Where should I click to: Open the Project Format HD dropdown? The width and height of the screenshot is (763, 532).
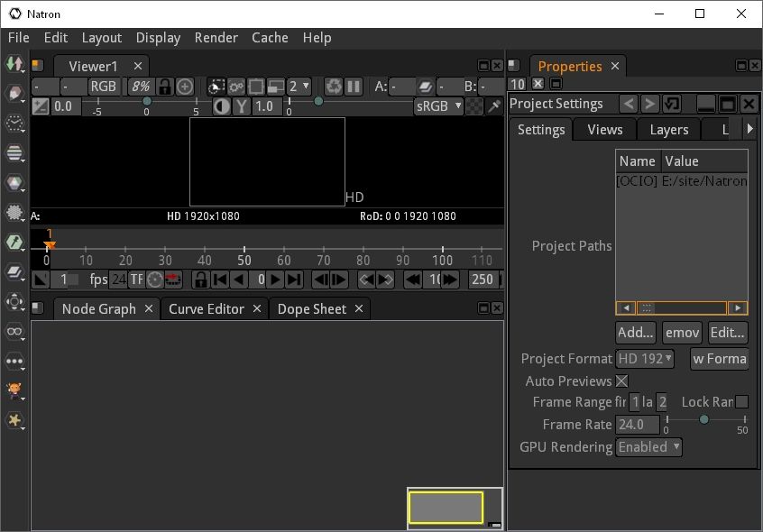click(x=645, y=359)
